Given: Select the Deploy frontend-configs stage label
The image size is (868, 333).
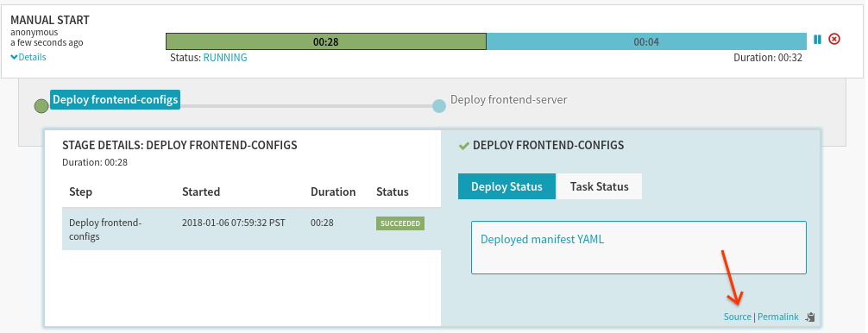Looking at the screenshot, I should [x=115, y=99].
